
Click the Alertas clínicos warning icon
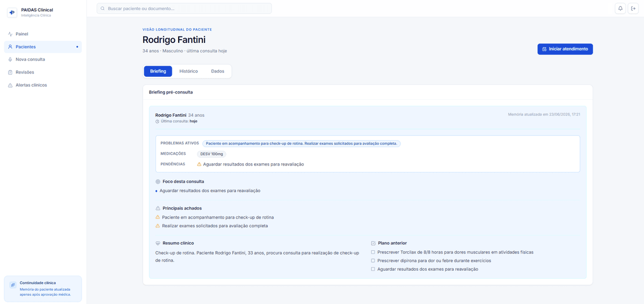pos(10,85)
